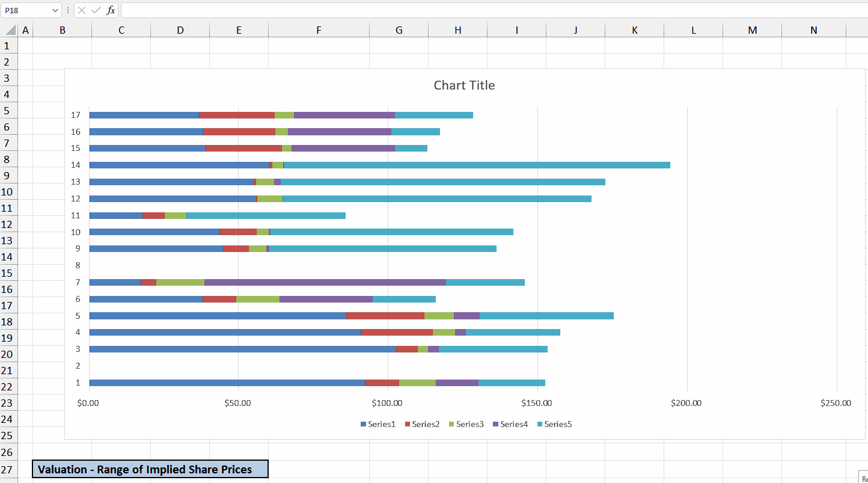Click the vertical category axis numbers
This screenshot has width=868, height=483.
(78, 248)
